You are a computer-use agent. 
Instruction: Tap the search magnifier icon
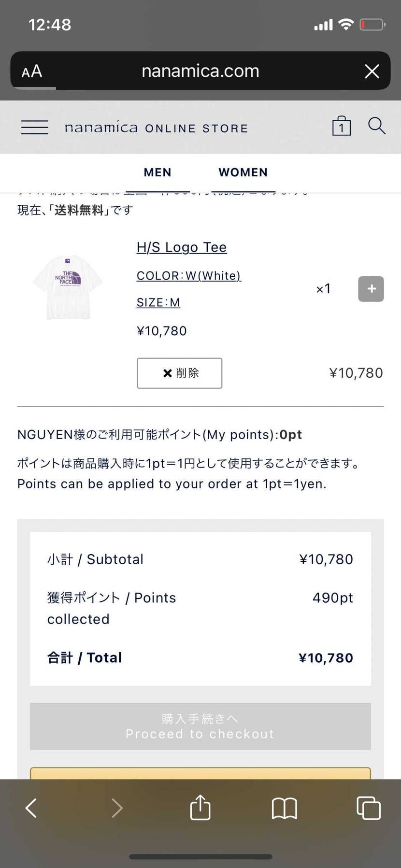[x=376, y=126]
